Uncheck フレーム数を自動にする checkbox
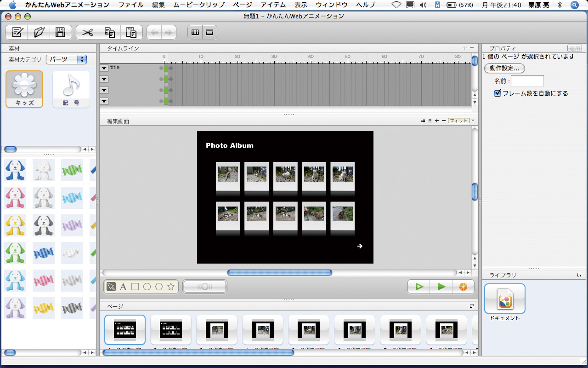Image resolution: width=588 pixels, height=368 pixels. coord(498,93)
